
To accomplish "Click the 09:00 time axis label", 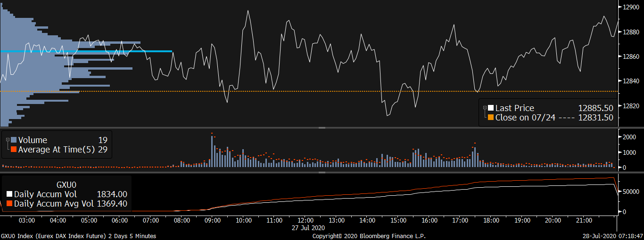I will click(213, 220).
